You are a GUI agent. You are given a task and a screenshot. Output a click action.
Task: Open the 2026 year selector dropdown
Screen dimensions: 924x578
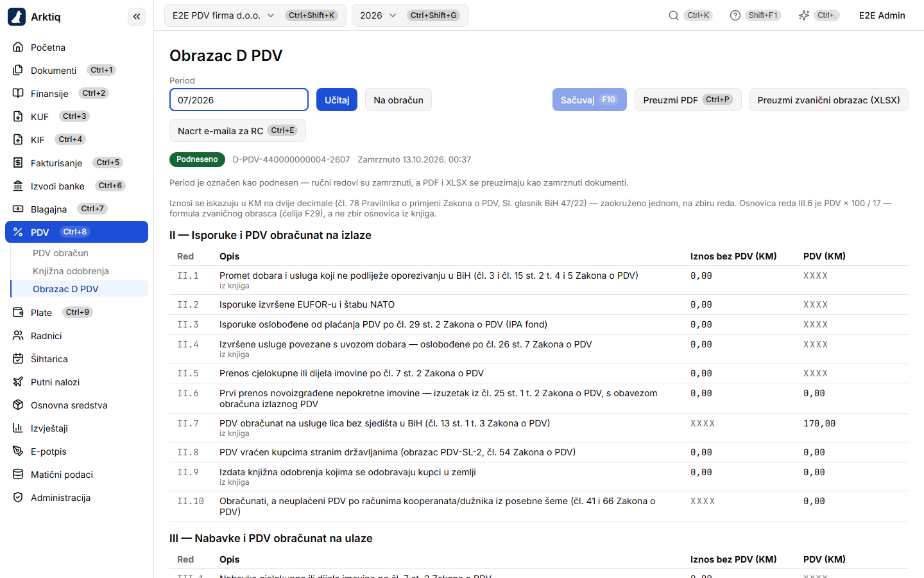410,15
